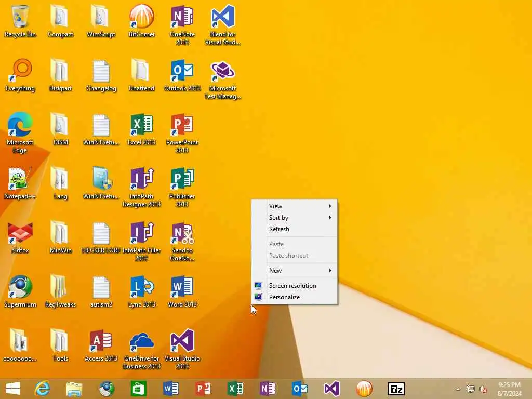Launch PowerPoint from the taskbar

tap(203, 389)
